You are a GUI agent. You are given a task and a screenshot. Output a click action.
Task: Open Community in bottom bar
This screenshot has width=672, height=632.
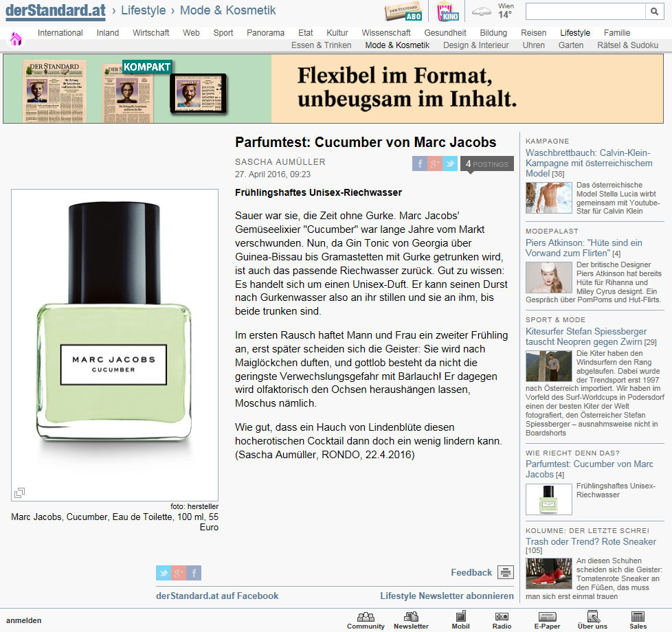click(366, 620)
